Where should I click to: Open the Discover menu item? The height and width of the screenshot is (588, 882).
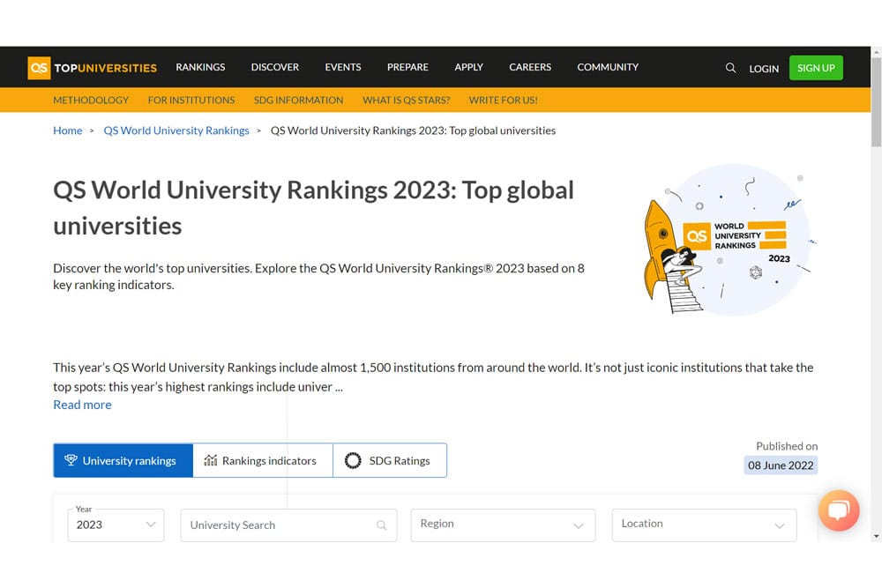(274, 67)
